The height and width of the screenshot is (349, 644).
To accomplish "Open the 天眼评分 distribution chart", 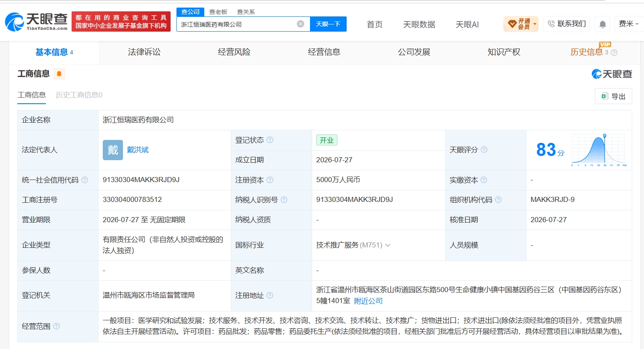I will (x=599, y=150).
